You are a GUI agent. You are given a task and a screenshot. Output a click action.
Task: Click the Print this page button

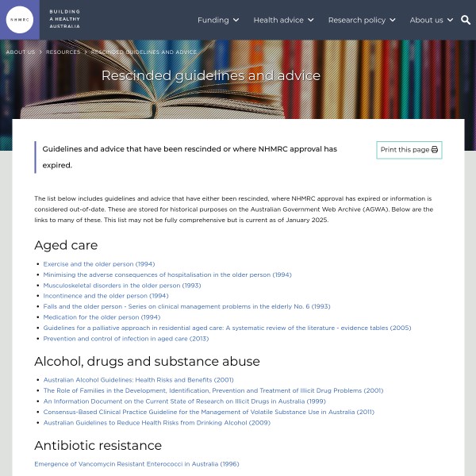click(x=409, y=150)
